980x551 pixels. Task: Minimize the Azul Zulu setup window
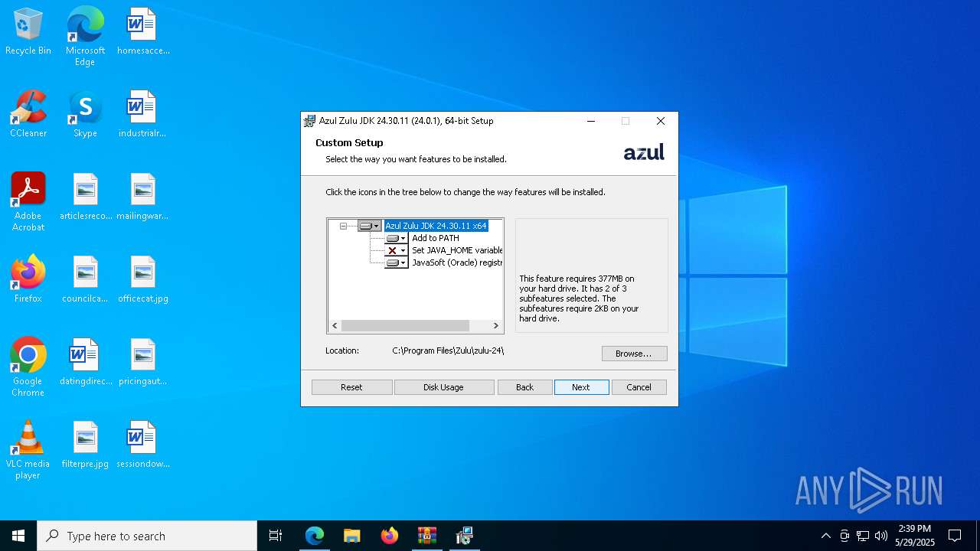pyautogui.click(x=591, y=121)
